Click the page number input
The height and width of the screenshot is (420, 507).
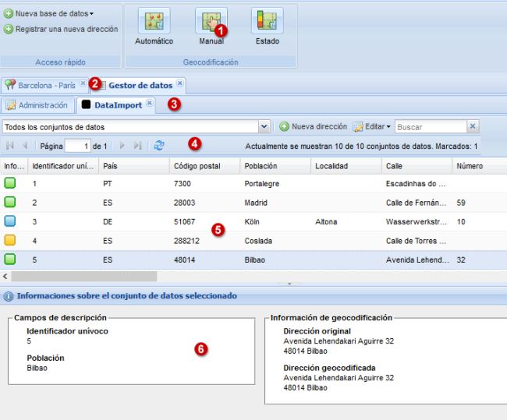pos(77,146)
